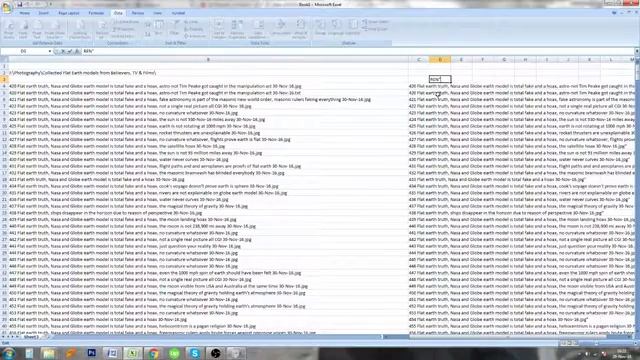Click Show Detail in Outline group
This screenshot has height=360, width=640.
[x=376, y=22]
